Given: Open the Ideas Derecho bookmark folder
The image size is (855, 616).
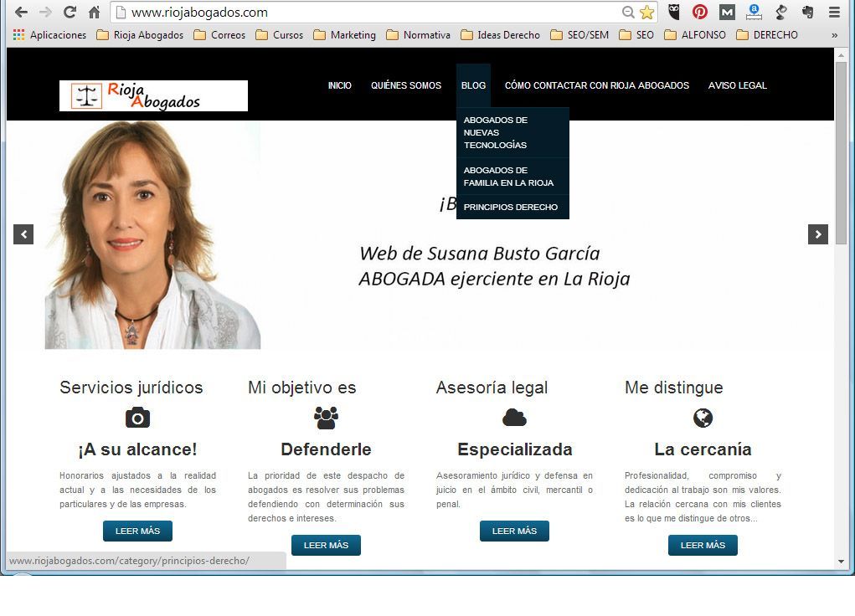Looking at the screenshot, I should tap(501, 35).
